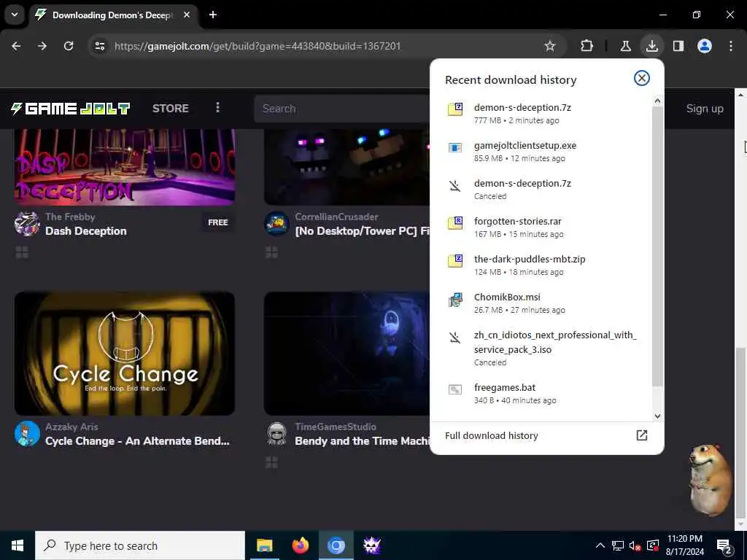Screen dimensions: 747x560
Task: Open Chrome three-dot menu
Action: point(731,46)
